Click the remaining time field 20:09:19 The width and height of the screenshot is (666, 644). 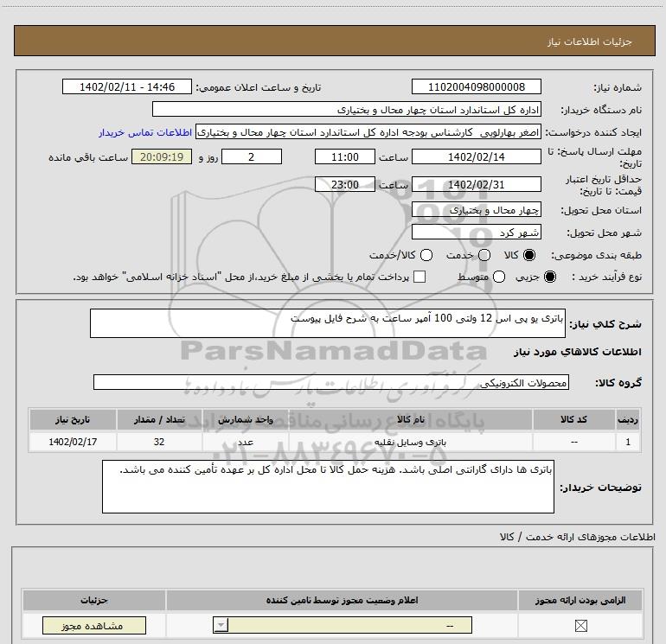pos(162,156)
